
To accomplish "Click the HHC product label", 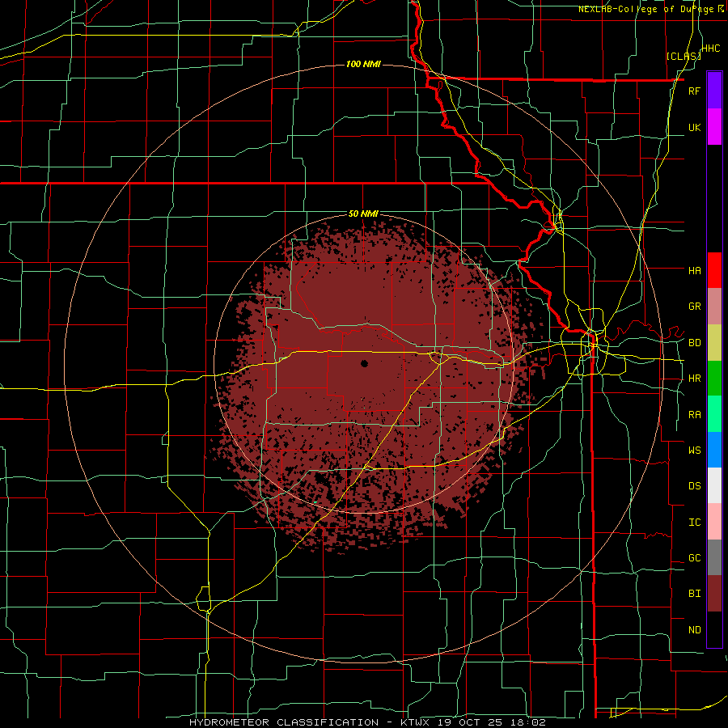I will tap(711, 49).
